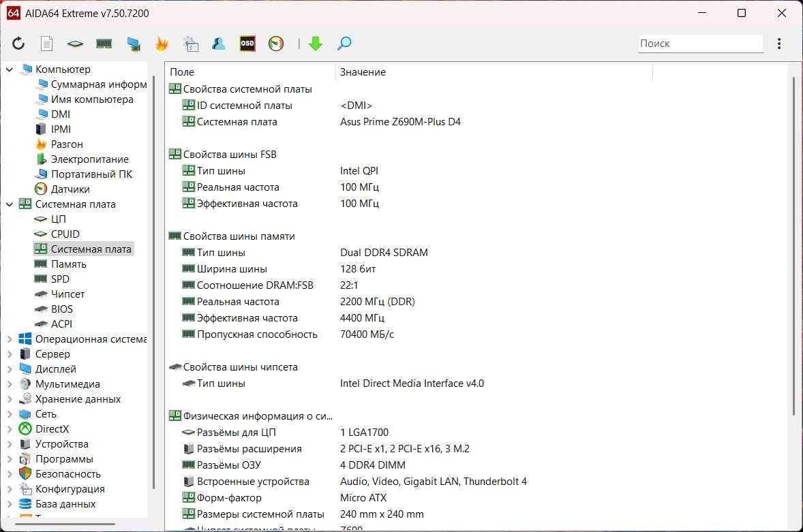This screenshot has height=532, width=803.
Task: Open the sensor gauge toolbar icon
Action: point(276,44)
